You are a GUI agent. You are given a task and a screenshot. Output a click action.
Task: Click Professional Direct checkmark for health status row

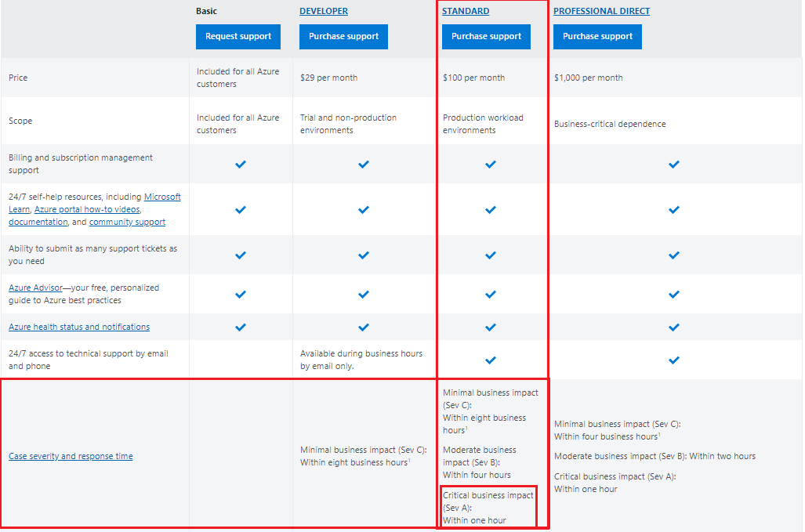click(674, 327)
